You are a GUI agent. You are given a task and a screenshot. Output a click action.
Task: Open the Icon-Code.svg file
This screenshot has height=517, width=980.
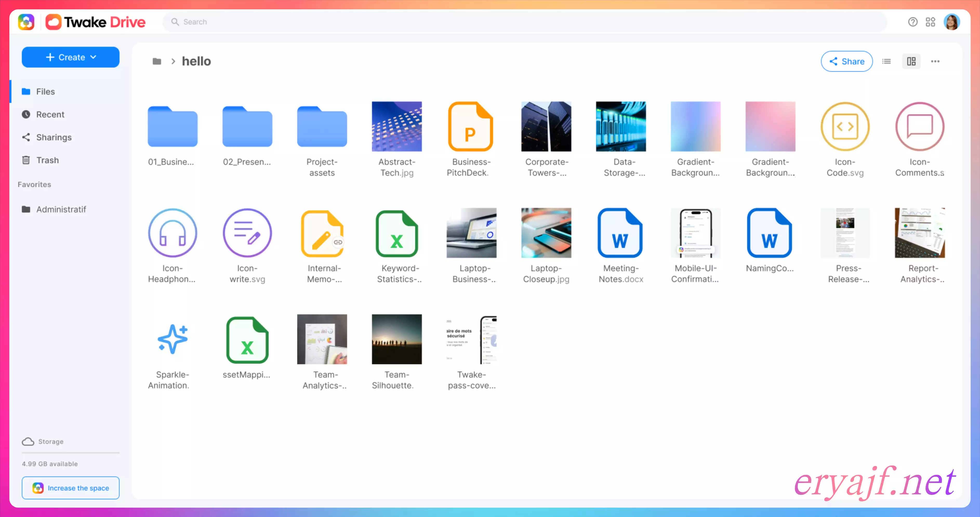pyautogui.click(x=845, y=127)
